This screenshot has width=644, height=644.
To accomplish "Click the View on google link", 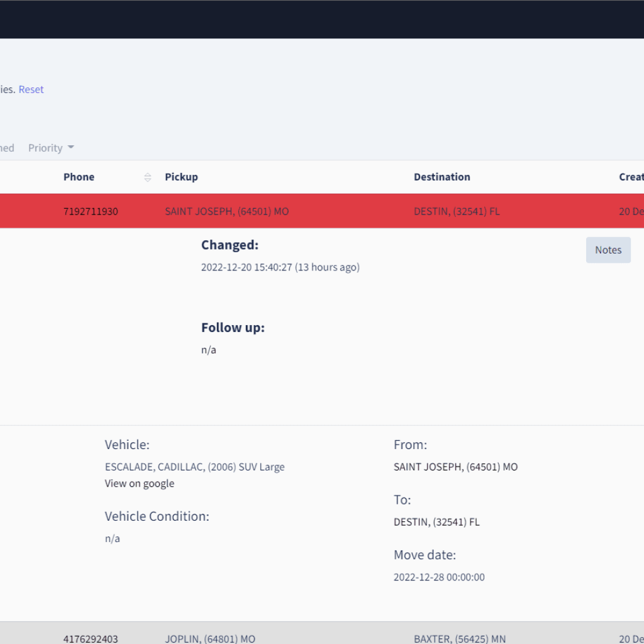I will click(139, 483).
